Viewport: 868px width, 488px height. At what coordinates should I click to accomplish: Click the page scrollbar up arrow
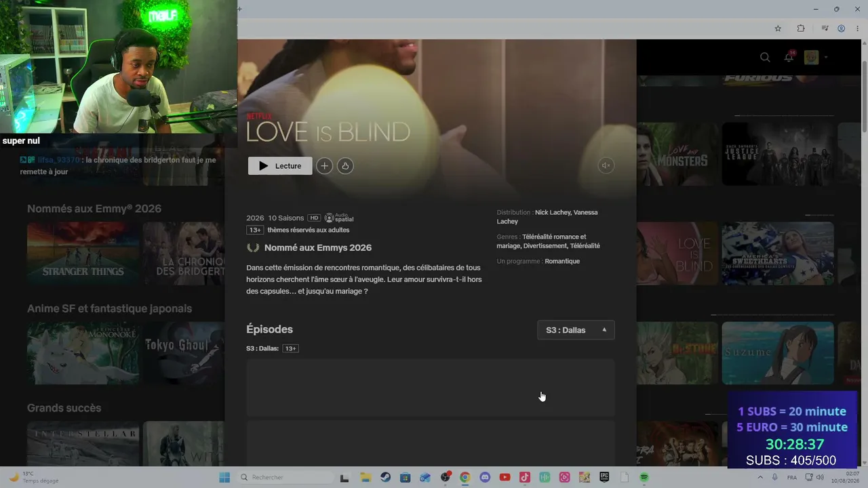point(863,43)
